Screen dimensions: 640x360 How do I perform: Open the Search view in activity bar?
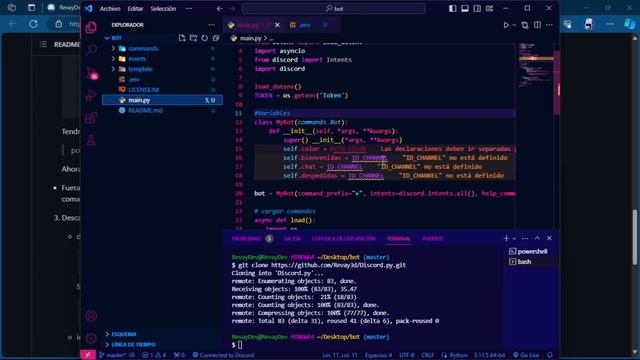coord(92,49)
